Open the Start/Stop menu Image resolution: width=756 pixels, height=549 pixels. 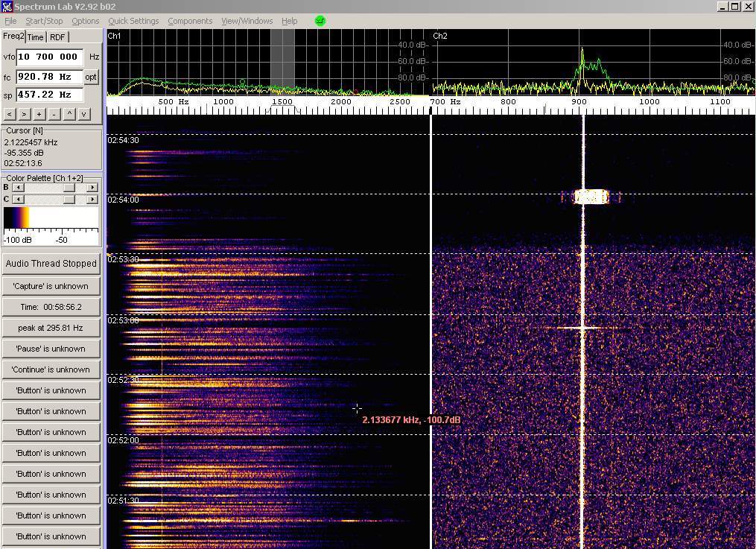click(x=44, y=21)
